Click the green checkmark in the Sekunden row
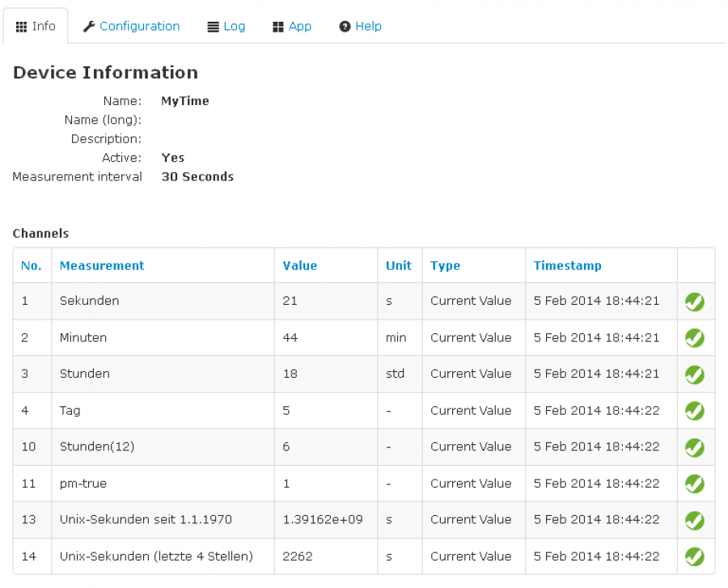The width and height of the screenshot is (728, 588). 694,302
